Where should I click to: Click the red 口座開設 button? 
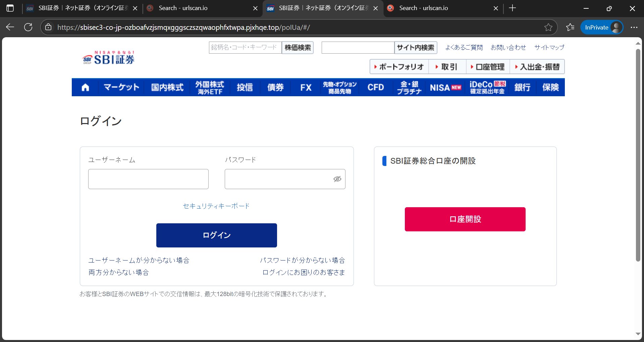pyautogui.click(x=465, y=219)
